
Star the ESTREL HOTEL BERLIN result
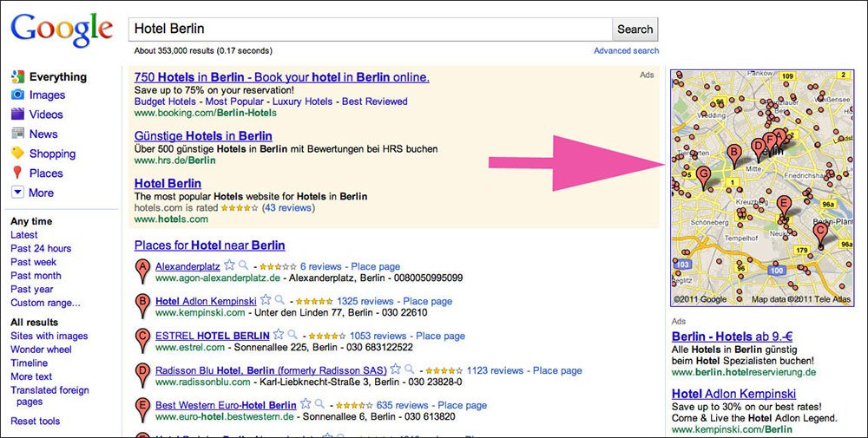click(279, 335)
